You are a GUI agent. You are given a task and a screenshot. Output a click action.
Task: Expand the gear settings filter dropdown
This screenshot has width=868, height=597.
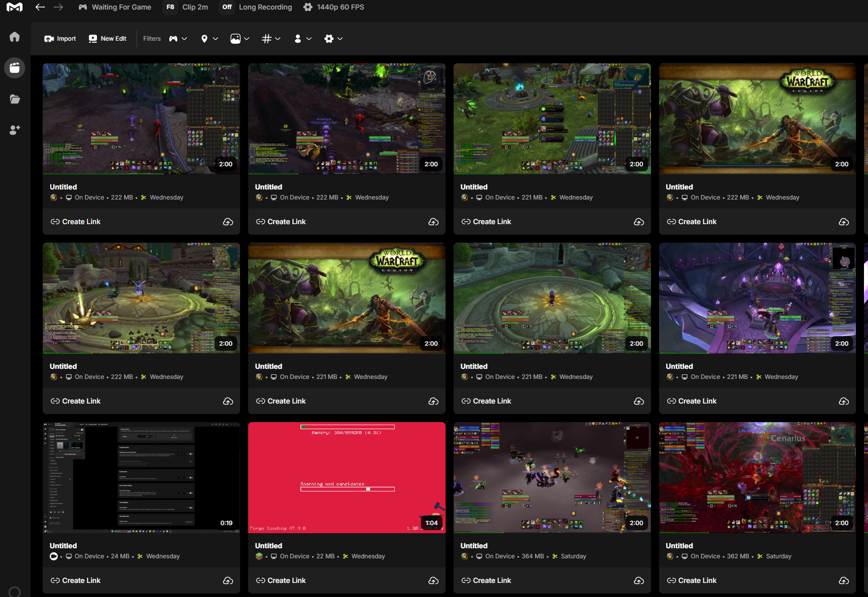coord(334,39)
